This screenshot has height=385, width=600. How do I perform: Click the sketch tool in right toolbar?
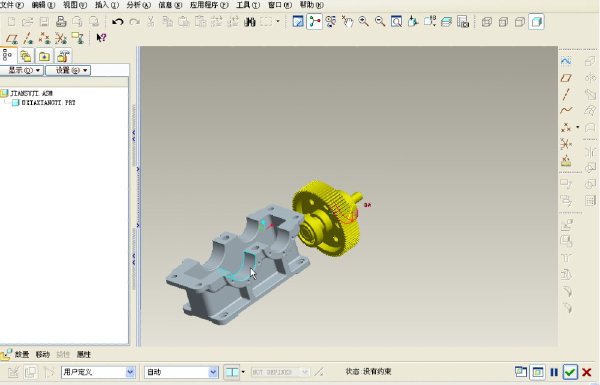pos(566,61)
